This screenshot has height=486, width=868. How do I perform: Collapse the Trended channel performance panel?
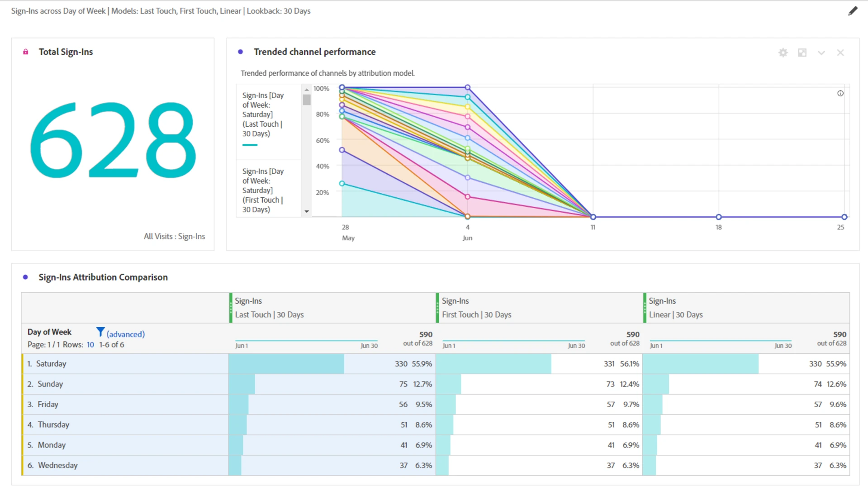(x=821, y=53)
